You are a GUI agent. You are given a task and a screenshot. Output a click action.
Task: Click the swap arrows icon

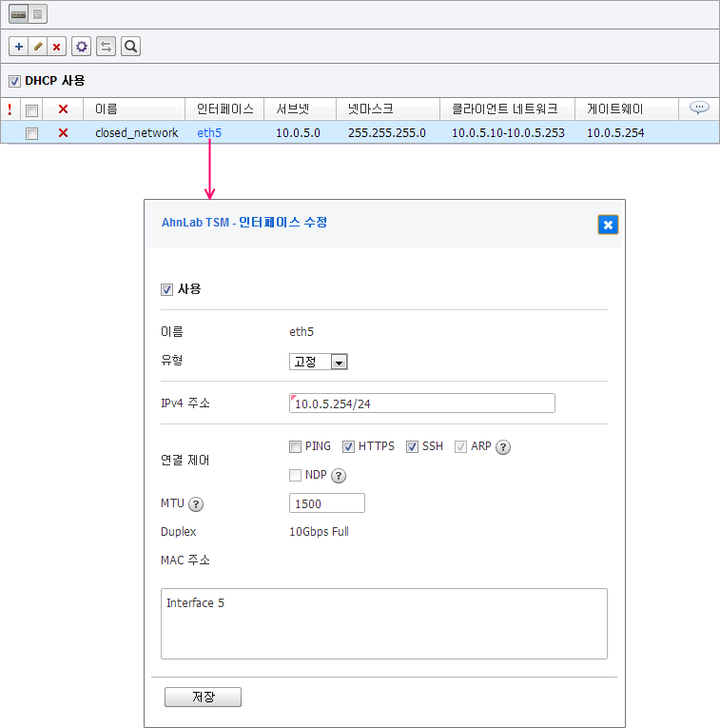(107, 47)
